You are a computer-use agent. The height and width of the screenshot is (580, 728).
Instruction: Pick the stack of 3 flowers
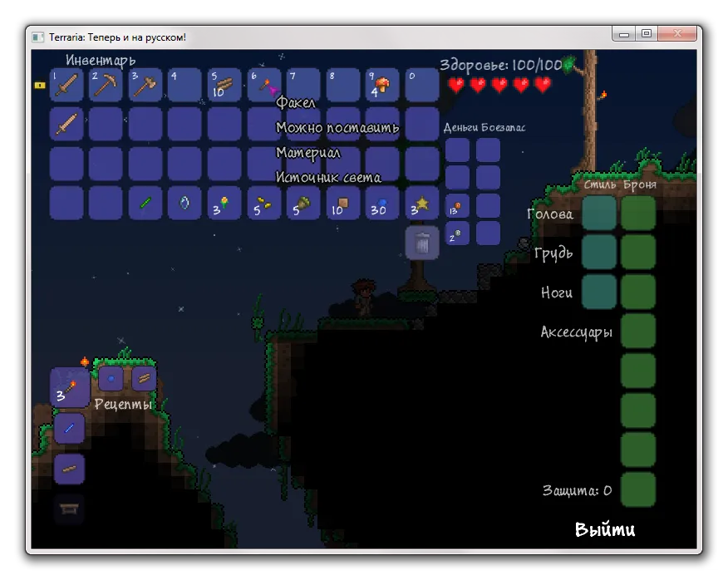(x=224, y=203)
